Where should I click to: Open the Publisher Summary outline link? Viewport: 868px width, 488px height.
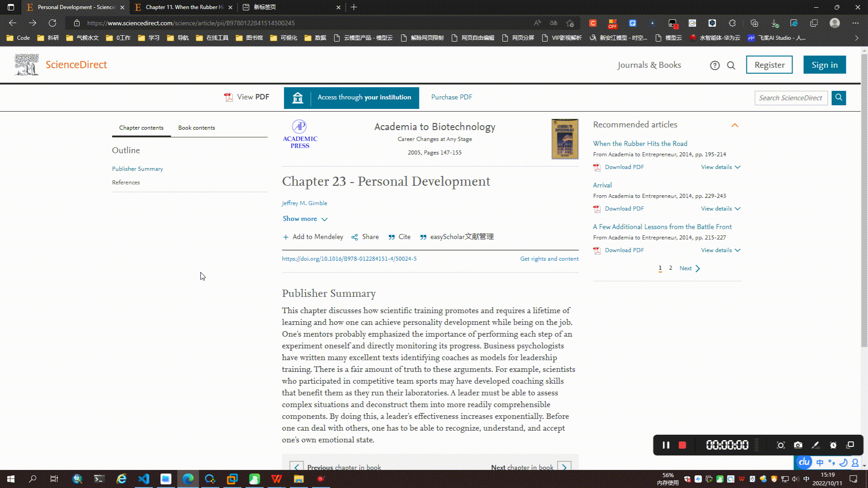click(137, 169)
